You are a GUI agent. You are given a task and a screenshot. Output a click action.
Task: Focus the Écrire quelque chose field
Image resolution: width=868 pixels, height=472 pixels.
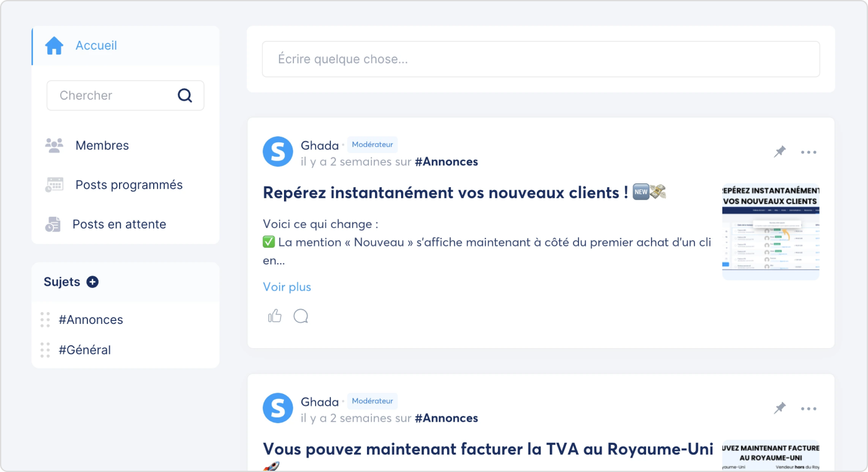pos(541,59)
